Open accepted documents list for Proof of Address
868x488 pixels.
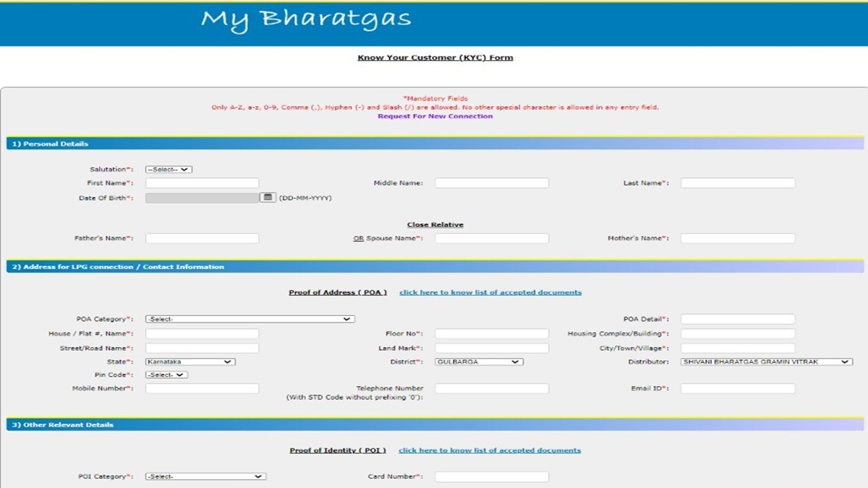490,293
